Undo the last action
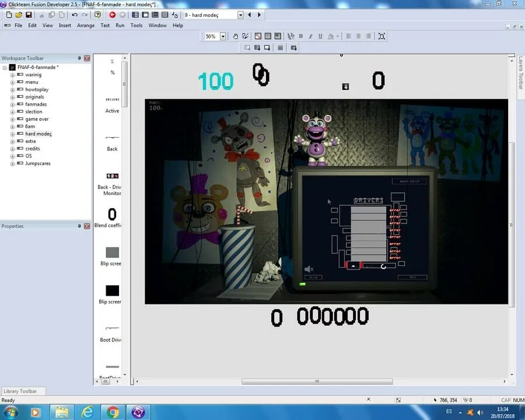The image size is (525, 420). click(x=74, y=15)
